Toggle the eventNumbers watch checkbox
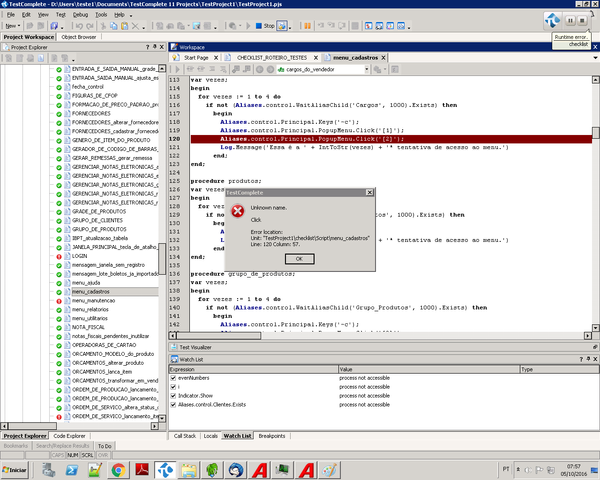The height and width of the screenshot is (480, 600). (173, 378)
